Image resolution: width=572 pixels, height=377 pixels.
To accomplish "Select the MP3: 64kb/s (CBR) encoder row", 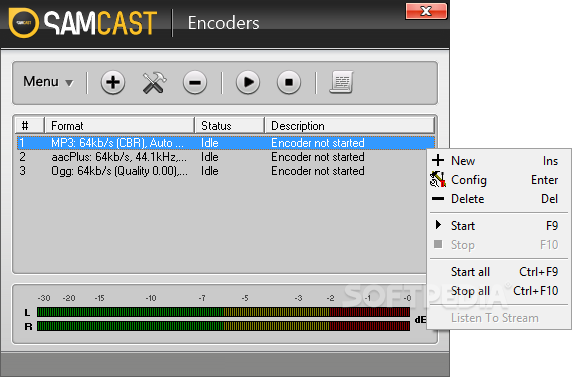I will click(226, 143).
